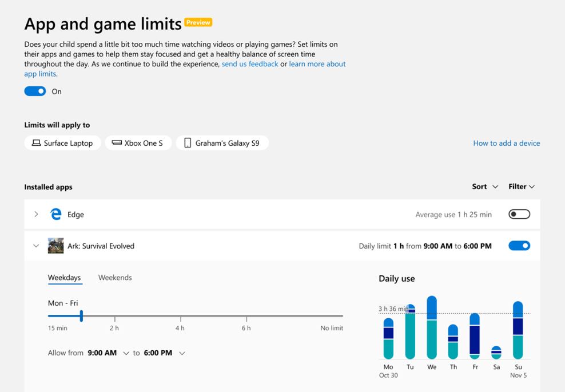Click the Edge browser icon
Screen dimensions: 565x392
tap(56, 214)
